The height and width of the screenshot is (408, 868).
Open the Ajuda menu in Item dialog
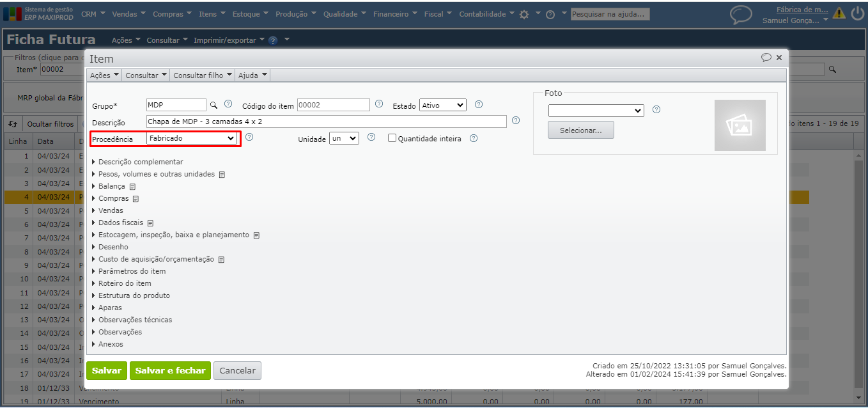pos(252,75)
